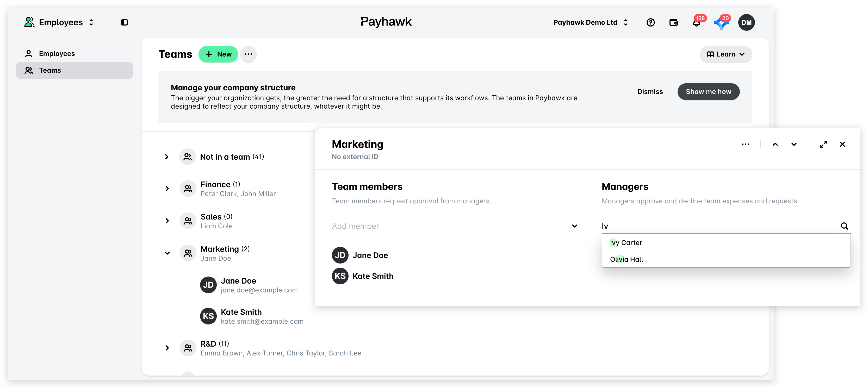Close the Marketing panel
Image resolution: width=868 pixels, height=388 pixels.
[842, 145]
